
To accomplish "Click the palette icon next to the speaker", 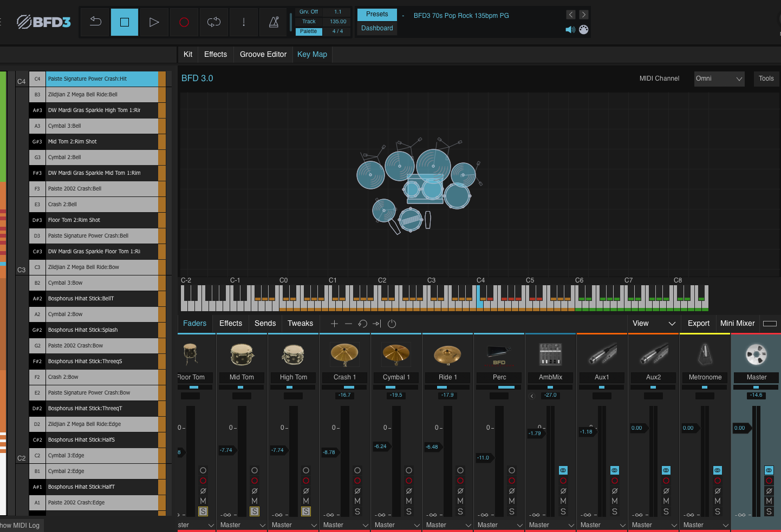I will 584,30.
